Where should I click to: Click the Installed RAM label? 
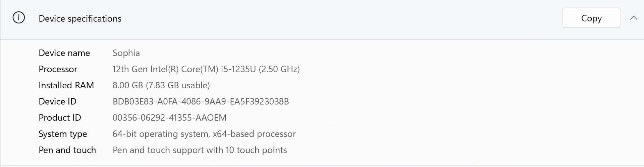coord(66,85)
